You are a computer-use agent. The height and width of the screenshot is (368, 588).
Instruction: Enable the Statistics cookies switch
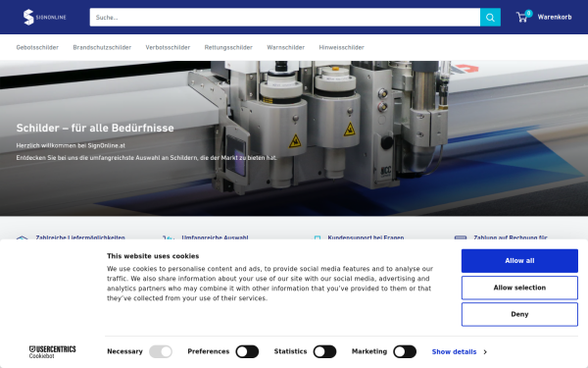(x=324, y=352)
